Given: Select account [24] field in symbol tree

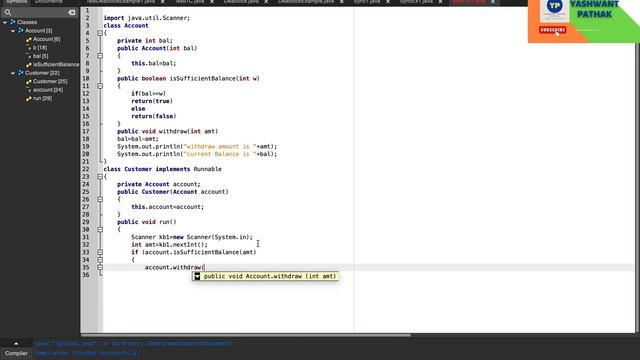Looking at the screenshot, I should pos(48,90).
